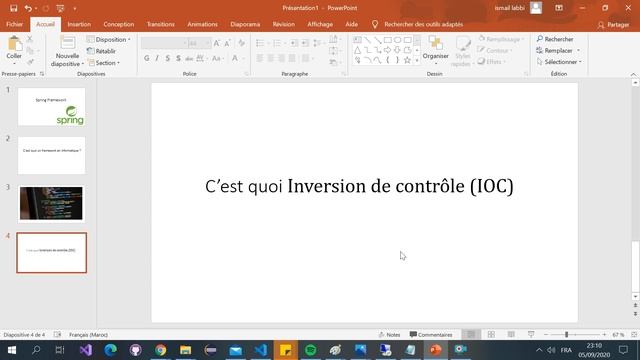Open the Section dropdown

point(104,63)
